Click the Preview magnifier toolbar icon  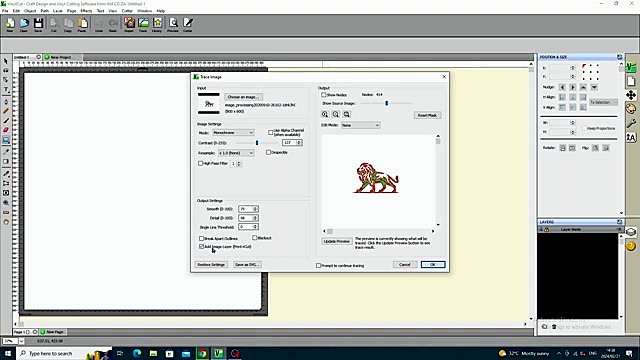(x=173, y=24)
